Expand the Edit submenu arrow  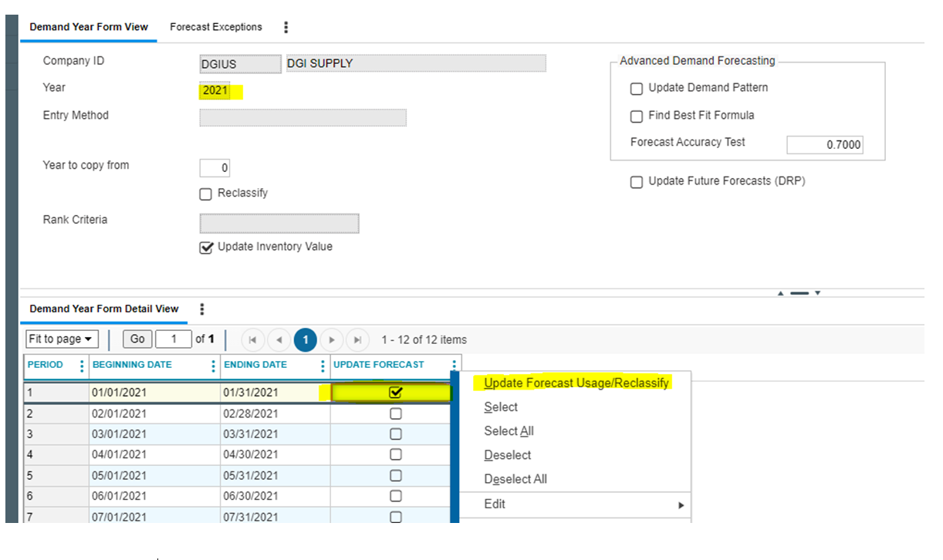pyautogui.click(x=681, y=505)
